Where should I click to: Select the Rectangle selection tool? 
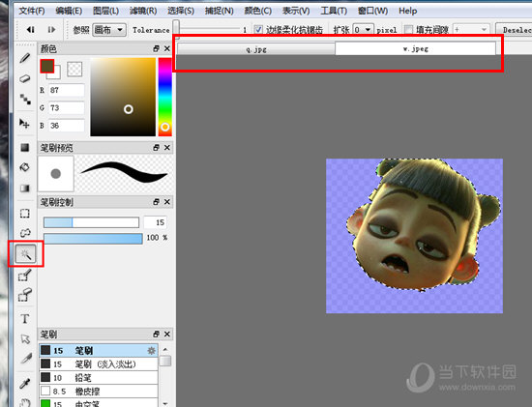pyautogui.click(x=25, y=214)
